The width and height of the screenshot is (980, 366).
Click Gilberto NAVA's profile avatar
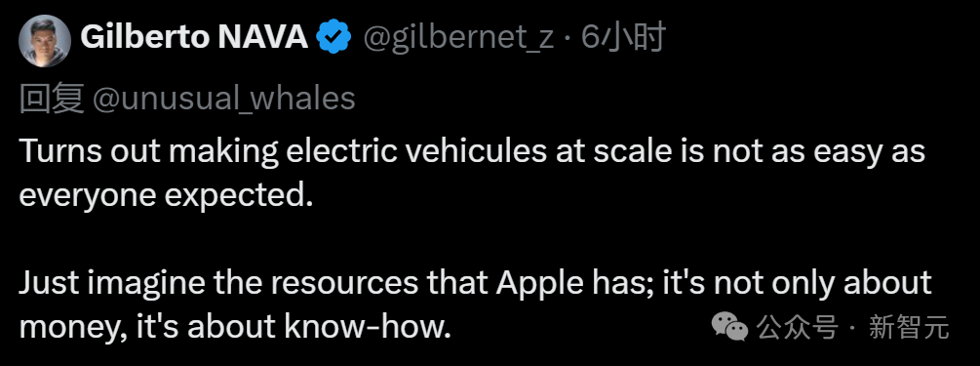click(45, 41)
